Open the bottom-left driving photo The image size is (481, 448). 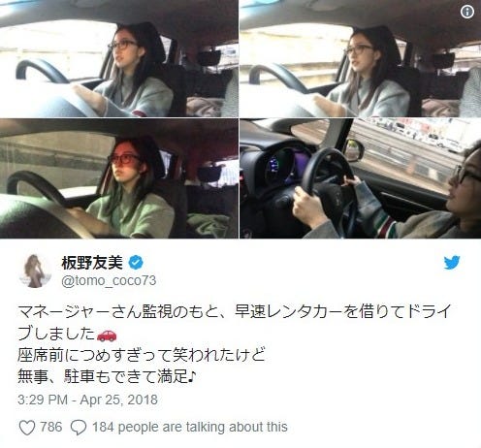tap(119, 178)
